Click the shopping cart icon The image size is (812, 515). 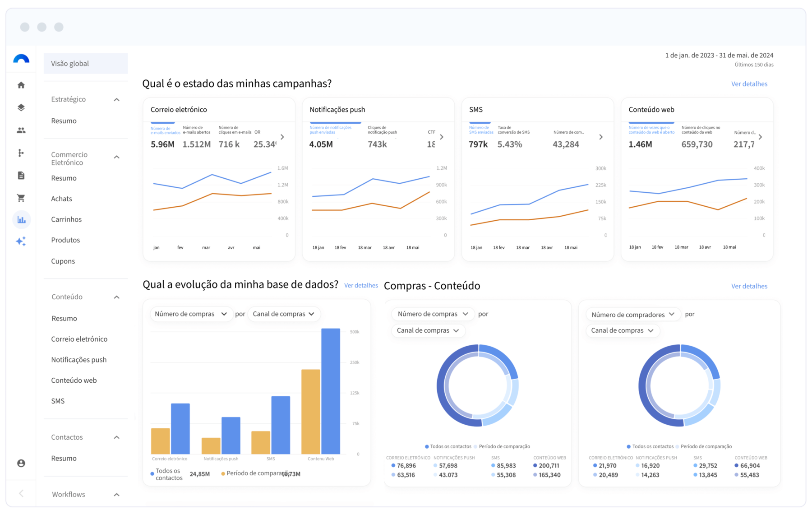click(21, 198)
